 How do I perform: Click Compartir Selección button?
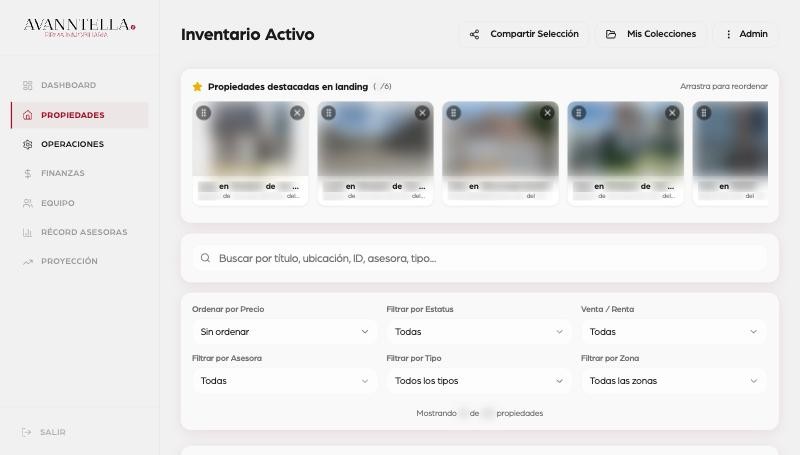(x=524, y=34)
